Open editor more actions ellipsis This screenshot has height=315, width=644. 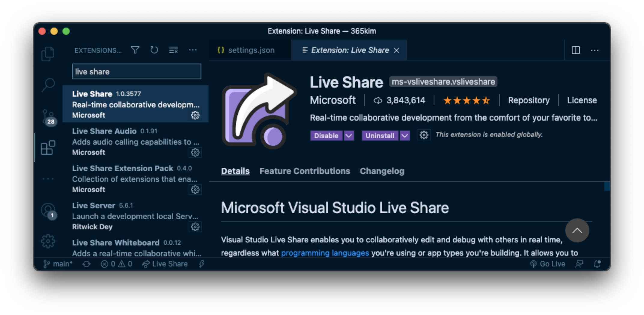click(595, 50)
